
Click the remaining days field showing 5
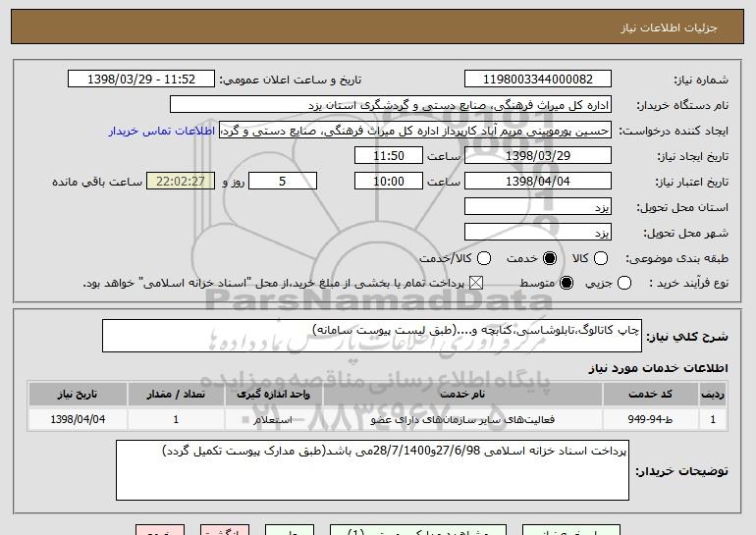[283, 182]
